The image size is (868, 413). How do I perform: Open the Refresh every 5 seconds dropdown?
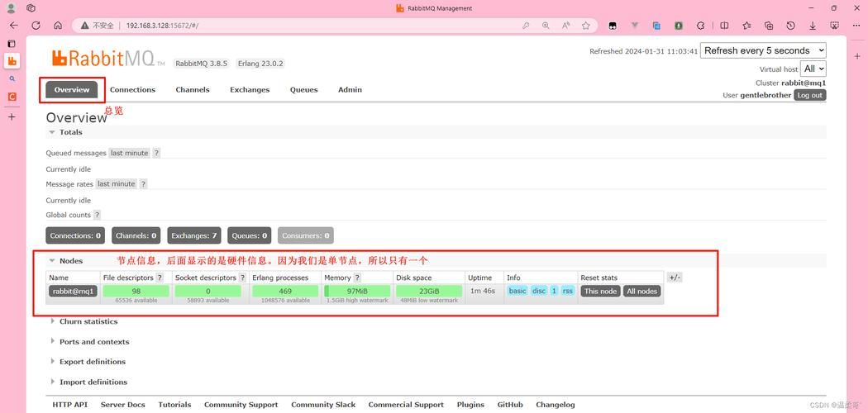pos(763,50)
